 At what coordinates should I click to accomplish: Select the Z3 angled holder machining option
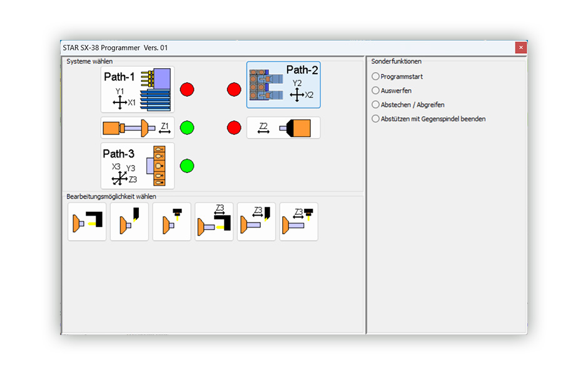point(214,221)
